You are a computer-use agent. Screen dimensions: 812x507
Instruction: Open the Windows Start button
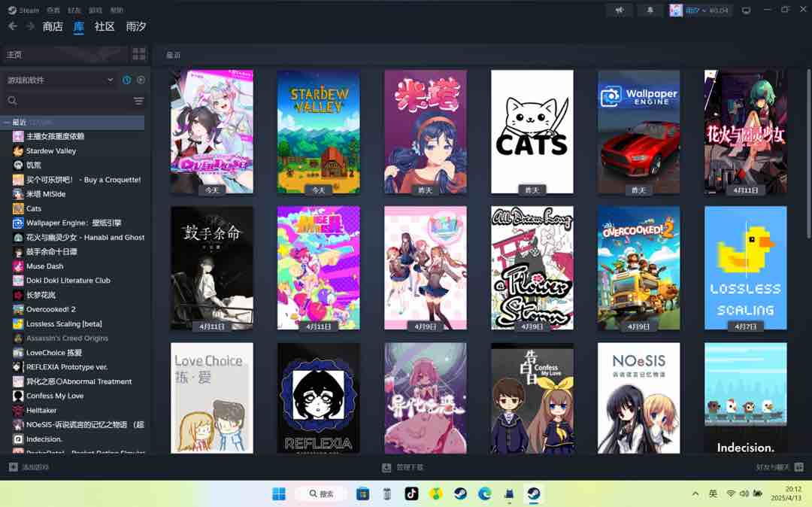[279, 493]
